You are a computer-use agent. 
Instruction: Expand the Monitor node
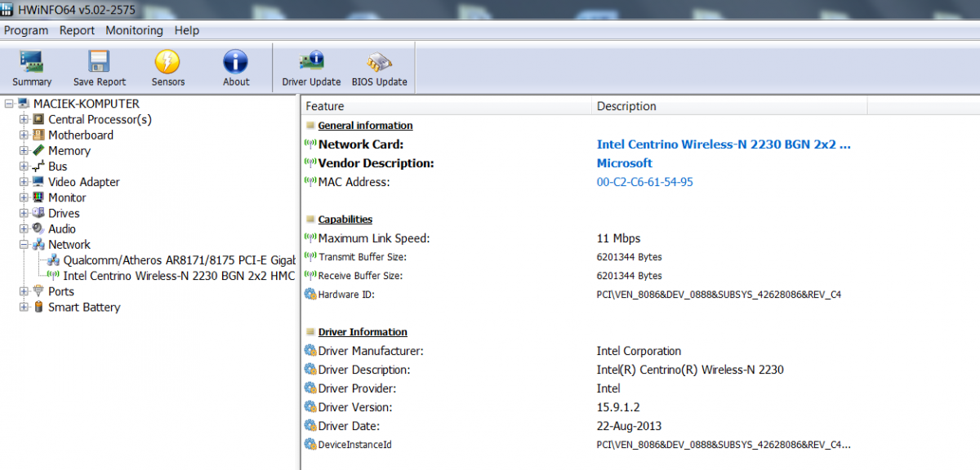pos(24,197)
